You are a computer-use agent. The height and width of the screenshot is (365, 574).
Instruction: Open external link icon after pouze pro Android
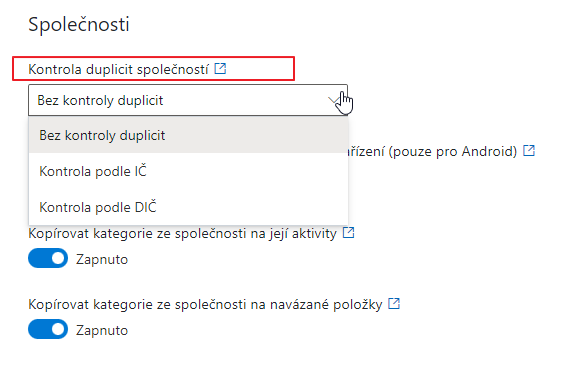coord(529,150)
